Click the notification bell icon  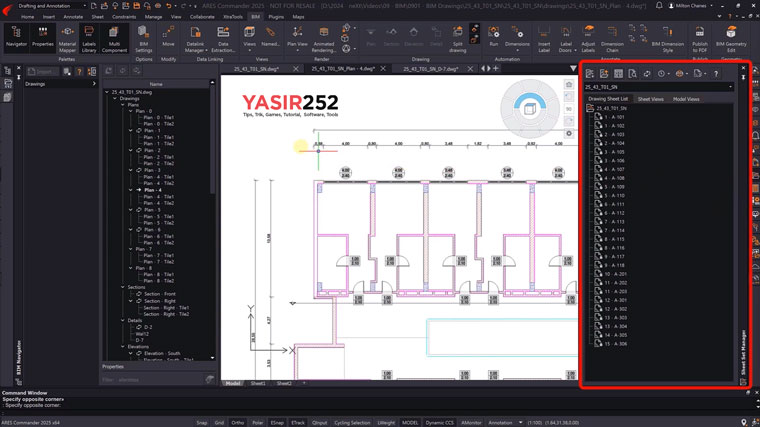coord(659,6)
